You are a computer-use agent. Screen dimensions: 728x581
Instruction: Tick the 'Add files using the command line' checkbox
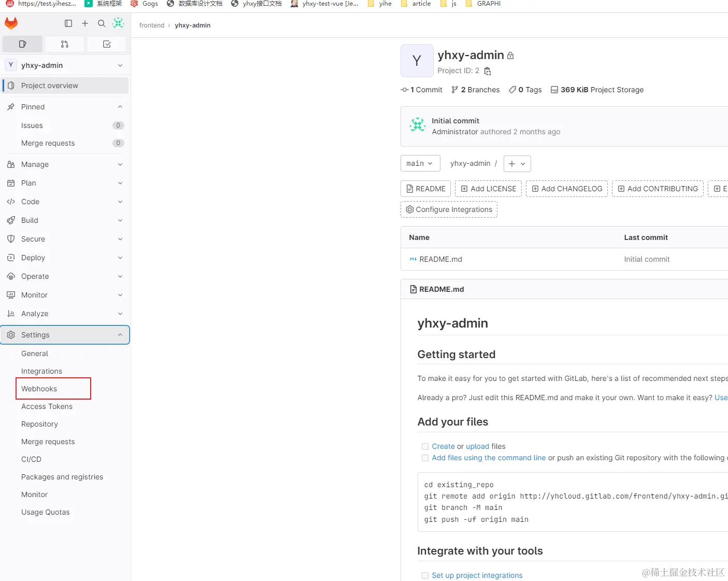(425, 458)
